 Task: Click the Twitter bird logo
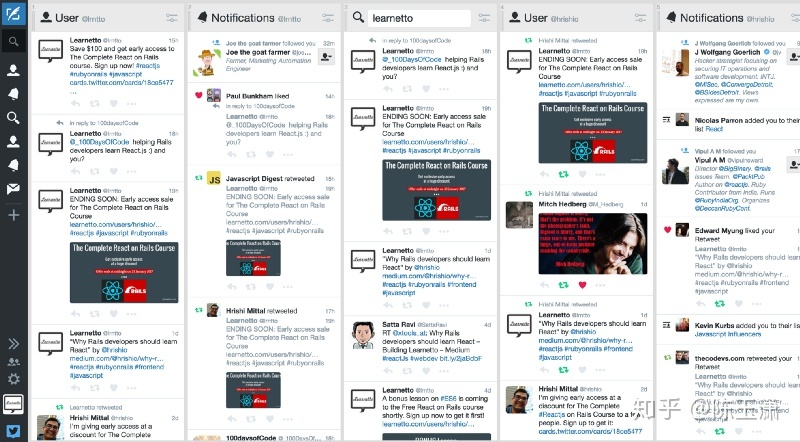point(13,431)
